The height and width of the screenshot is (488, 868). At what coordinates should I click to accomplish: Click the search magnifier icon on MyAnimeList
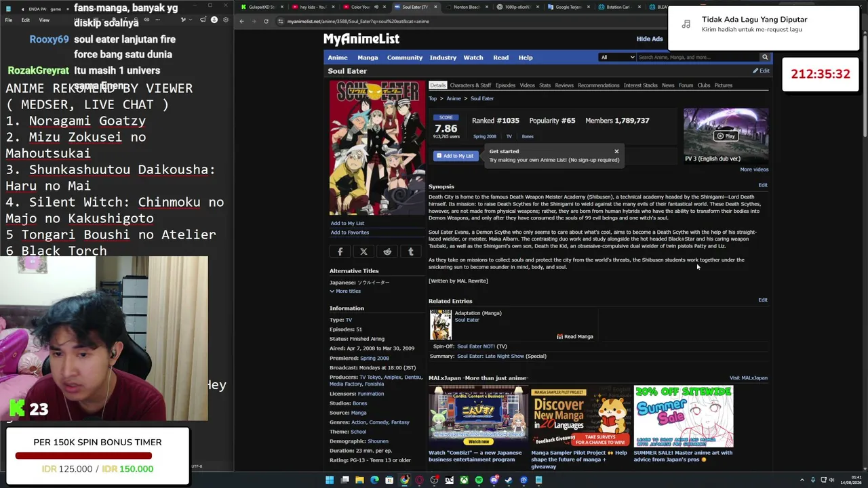pos(765,57)
